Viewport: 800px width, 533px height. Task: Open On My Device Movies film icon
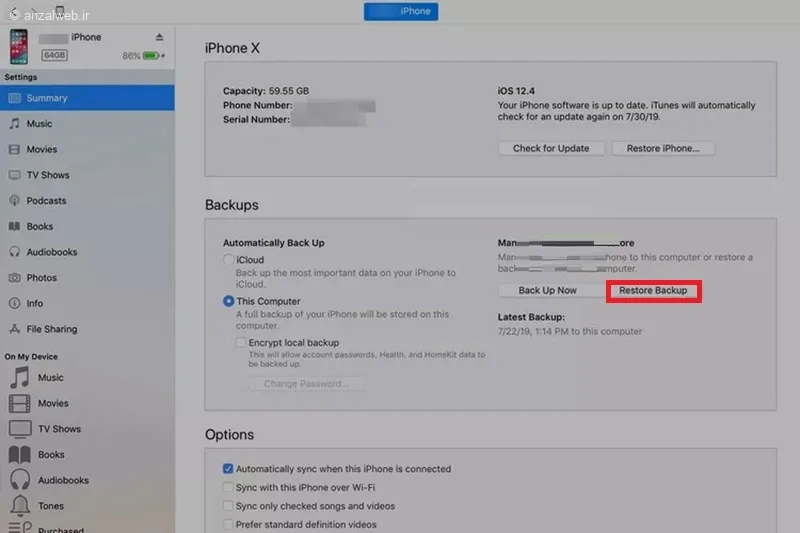click(19, 403)
